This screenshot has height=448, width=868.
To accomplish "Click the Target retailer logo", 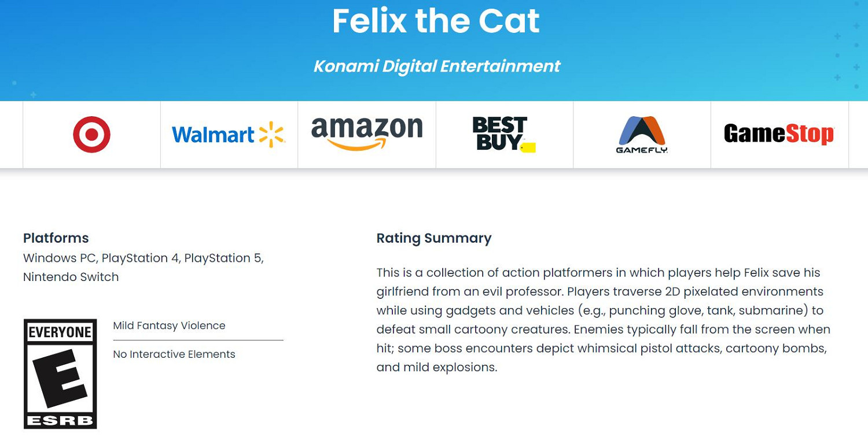I will [91, 135].
